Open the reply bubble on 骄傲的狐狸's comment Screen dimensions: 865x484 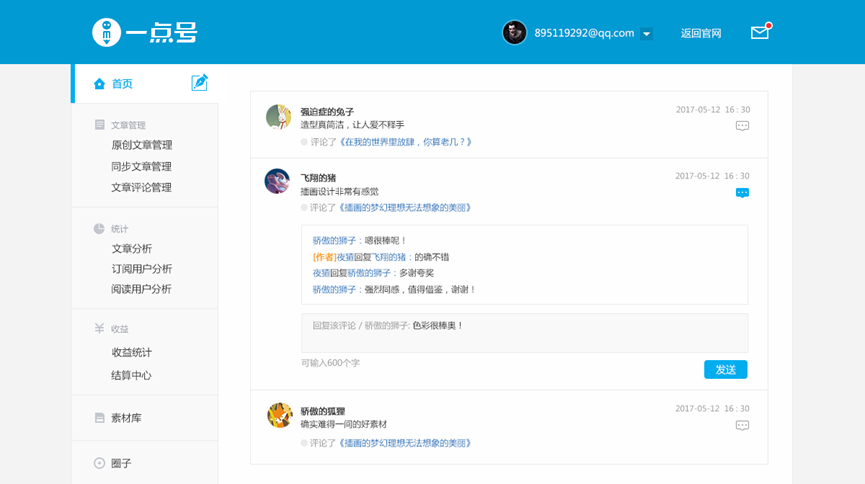[x=742, y=425]
